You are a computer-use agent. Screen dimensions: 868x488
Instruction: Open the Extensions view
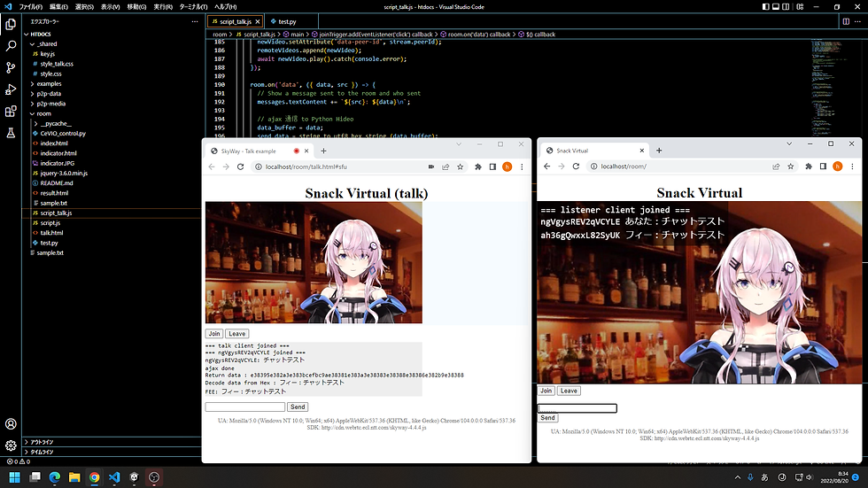tap(11, 112)
